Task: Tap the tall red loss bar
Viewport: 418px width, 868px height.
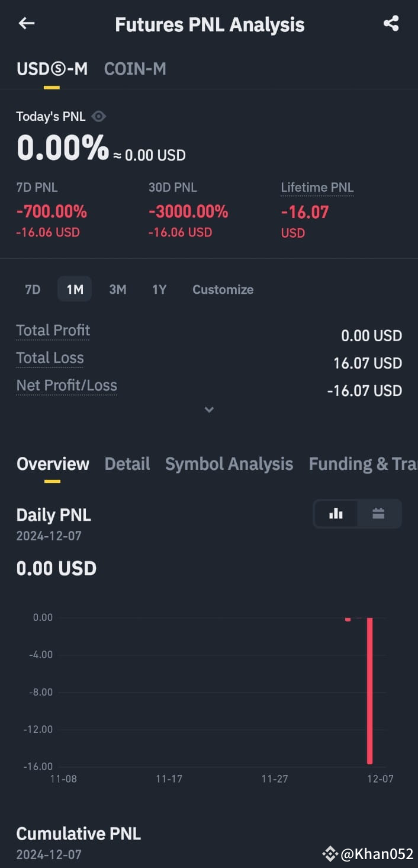Action: coord(370,691)
